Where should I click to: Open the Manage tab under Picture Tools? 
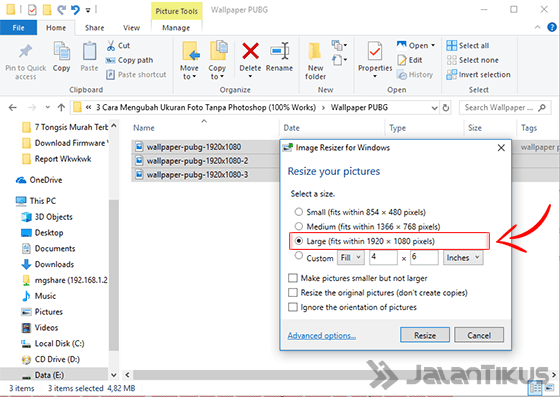[176, 27]
